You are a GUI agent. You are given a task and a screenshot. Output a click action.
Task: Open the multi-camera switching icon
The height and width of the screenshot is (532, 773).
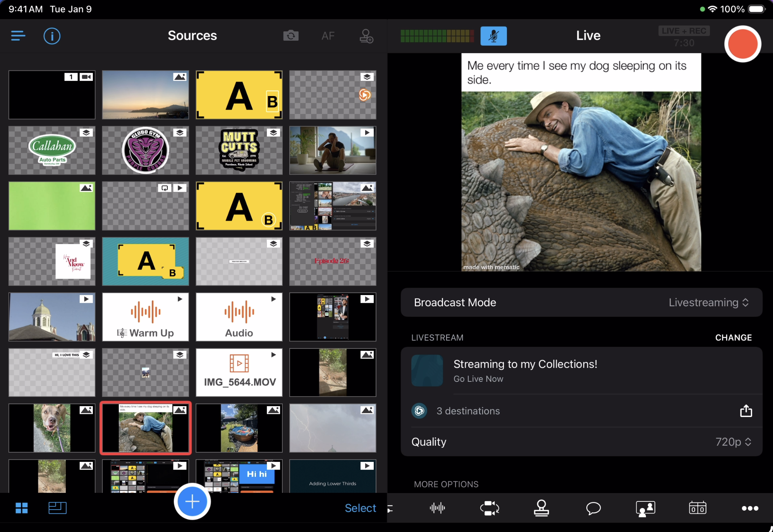click(x=490, y=508)
